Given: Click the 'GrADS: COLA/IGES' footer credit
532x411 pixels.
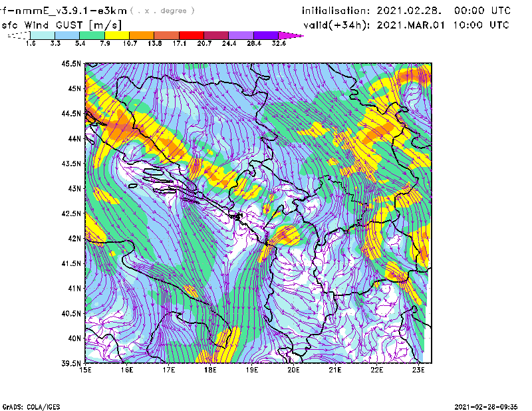Looking at the screenshot, I should click(x=31, y=407).
